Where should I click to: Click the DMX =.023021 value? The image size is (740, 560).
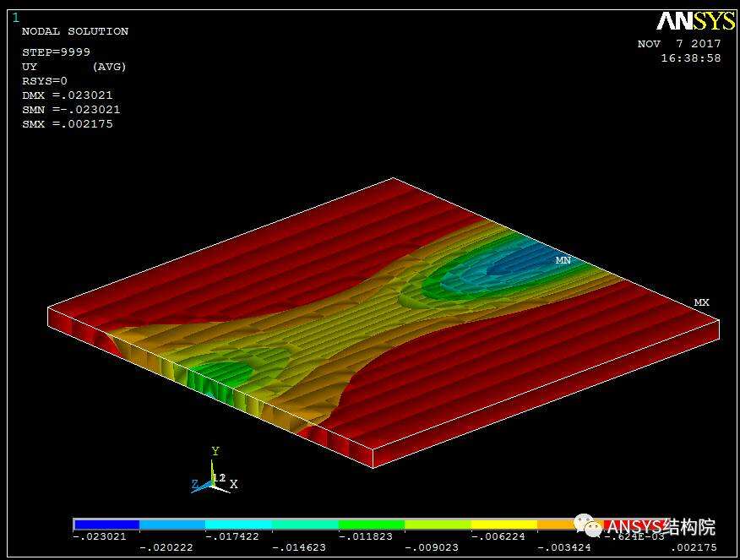tap(67, 95)
